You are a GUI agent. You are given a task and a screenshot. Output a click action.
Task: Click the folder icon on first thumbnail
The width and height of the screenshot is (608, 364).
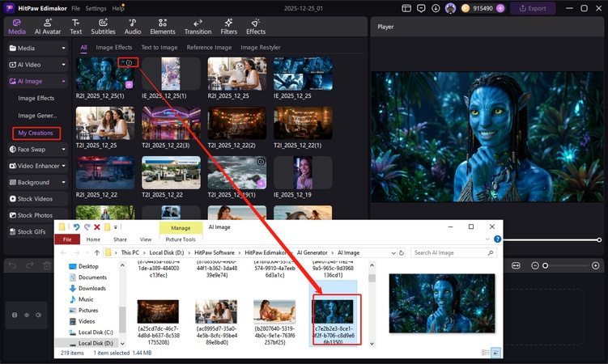128,61
